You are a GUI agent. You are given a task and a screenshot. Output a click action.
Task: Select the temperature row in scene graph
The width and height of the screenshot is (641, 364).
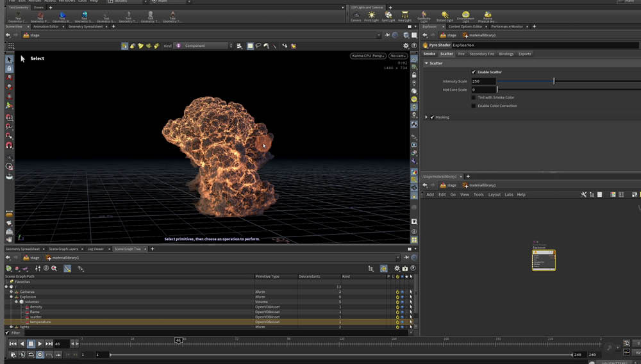[40, 322]
